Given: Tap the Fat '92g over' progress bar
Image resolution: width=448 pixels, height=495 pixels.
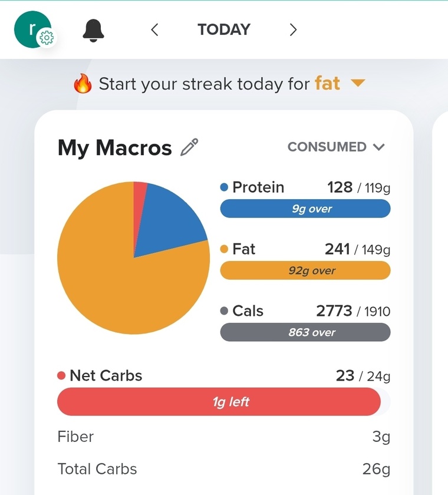Looking at the screenshot, I should [305, 270].
